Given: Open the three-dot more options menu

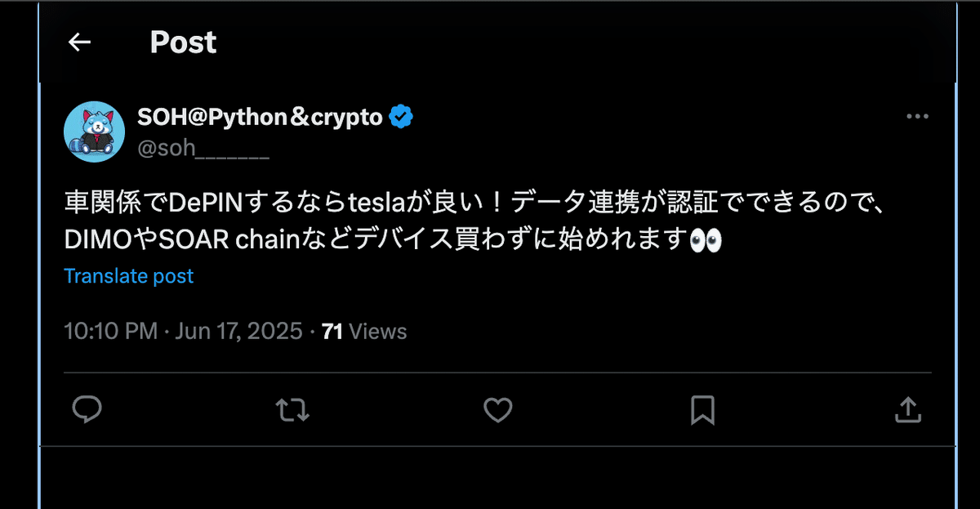Looking at the screenshot, I should click(x=918, y=116).
